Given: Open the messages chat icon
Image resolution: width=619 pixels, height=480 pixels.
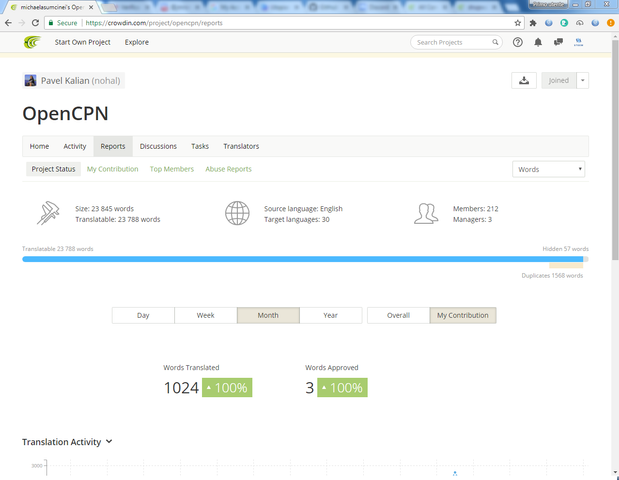Looking at the screenshot, I should pos(558,43).
